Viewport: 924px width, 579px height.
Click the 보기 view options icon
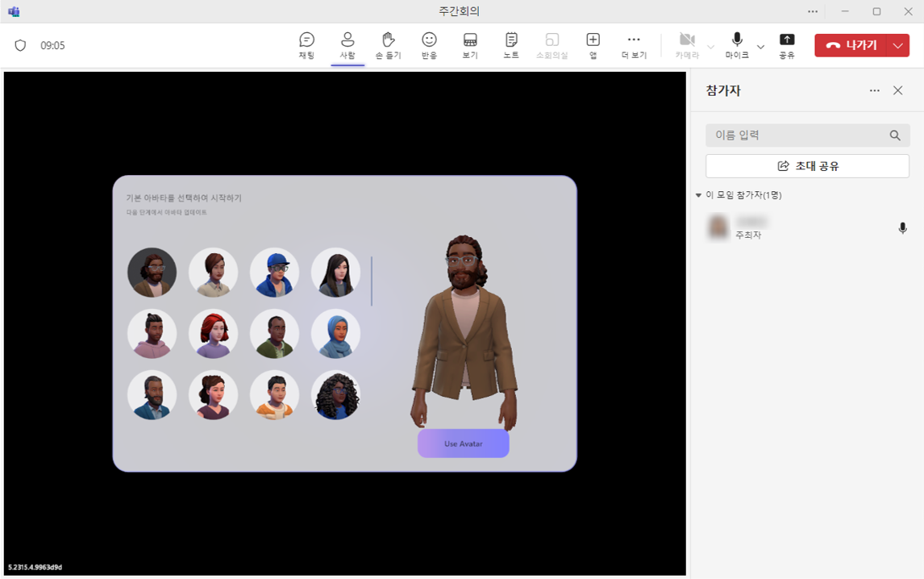pyautogui.click(x=470, y=45)
